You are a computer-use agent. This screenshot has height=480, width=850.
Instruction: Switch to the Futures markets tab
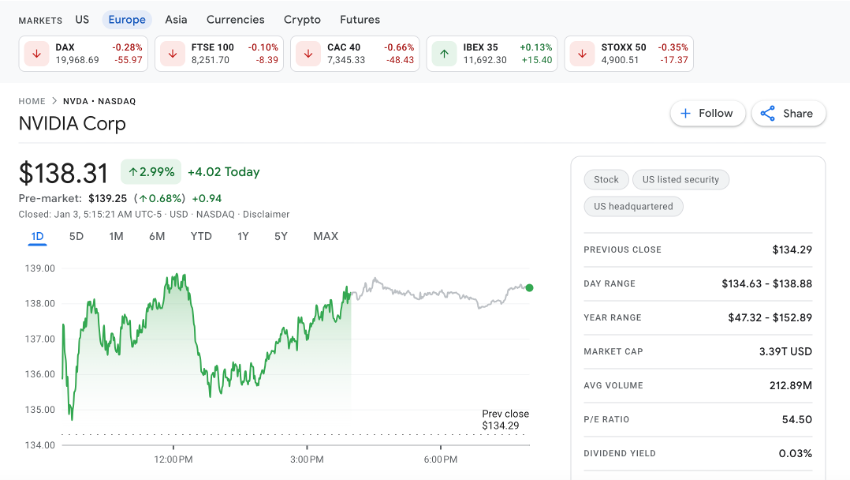pyautogui.click(x=360, y=20)
